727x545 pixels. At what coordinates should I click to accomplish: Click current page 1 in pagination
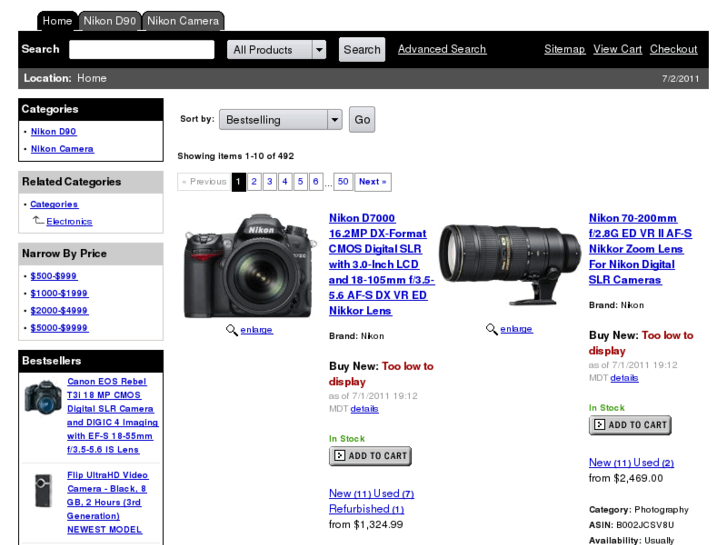coord(238,182)
